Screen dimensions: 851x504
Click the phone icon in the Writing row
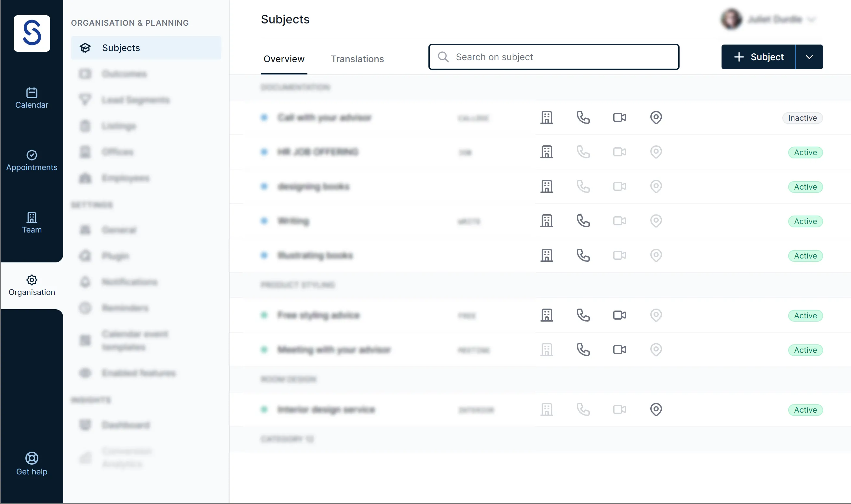[x=583, y=221]
